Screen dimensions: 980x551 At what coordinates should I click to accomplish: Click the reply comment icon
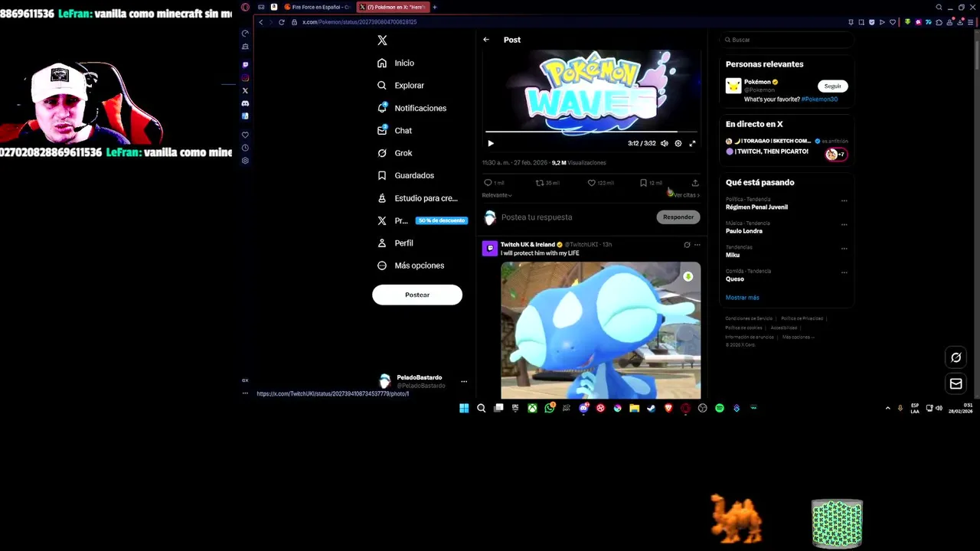point(488,183)
